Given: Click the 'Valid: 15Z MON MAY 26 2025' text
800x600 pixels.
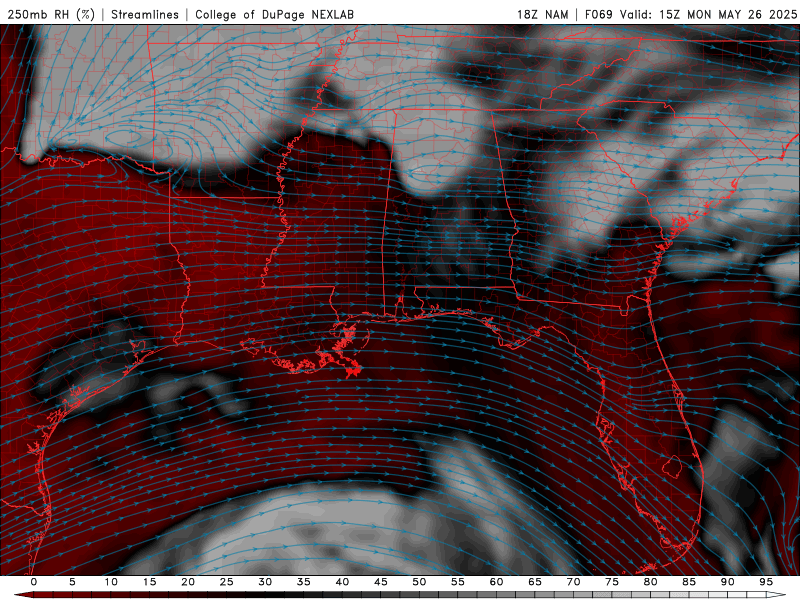Looking at the screenshot, I should click(708, 14).
